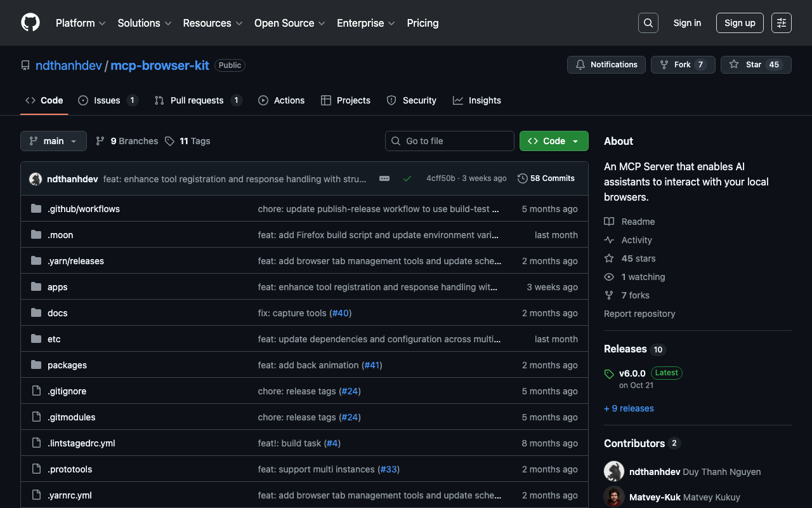Click the commit details ellipsis icon
The height and width of the screenshot is (508, 812).
click(x=384, y=178)
